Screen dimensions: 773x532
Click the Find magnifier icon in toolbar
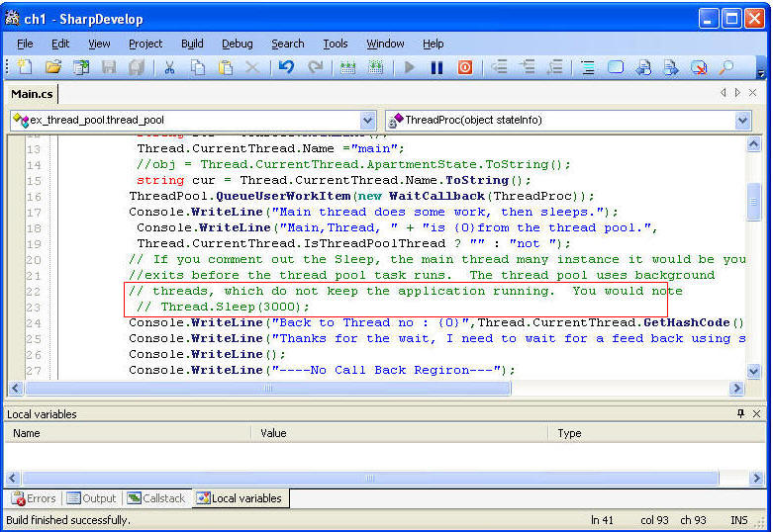pos(726,67)
